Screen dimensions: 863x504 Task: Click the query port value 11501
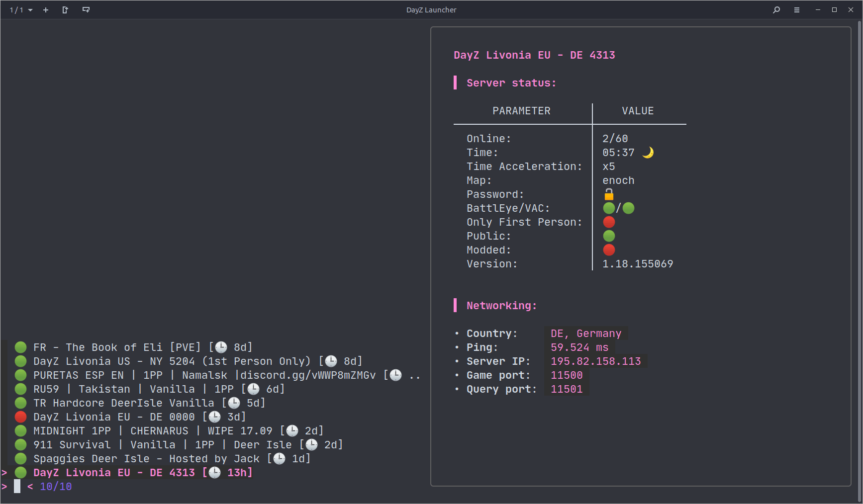(567, 389)
